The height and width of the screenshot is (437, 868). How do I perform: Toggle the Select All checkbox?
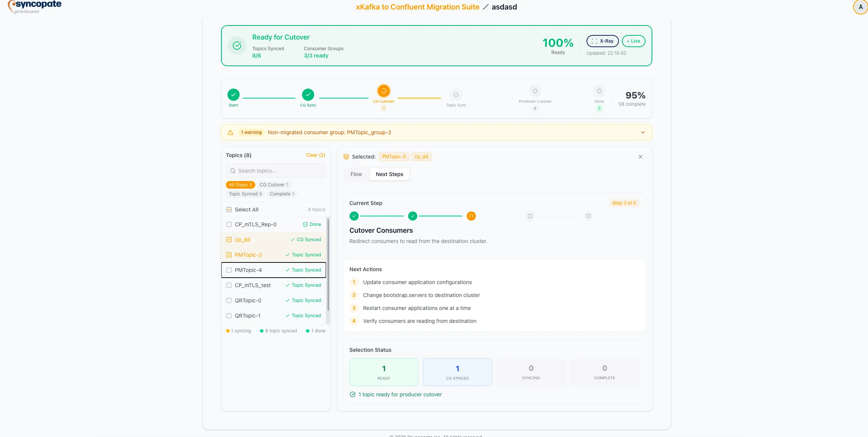tap(229, 210)
